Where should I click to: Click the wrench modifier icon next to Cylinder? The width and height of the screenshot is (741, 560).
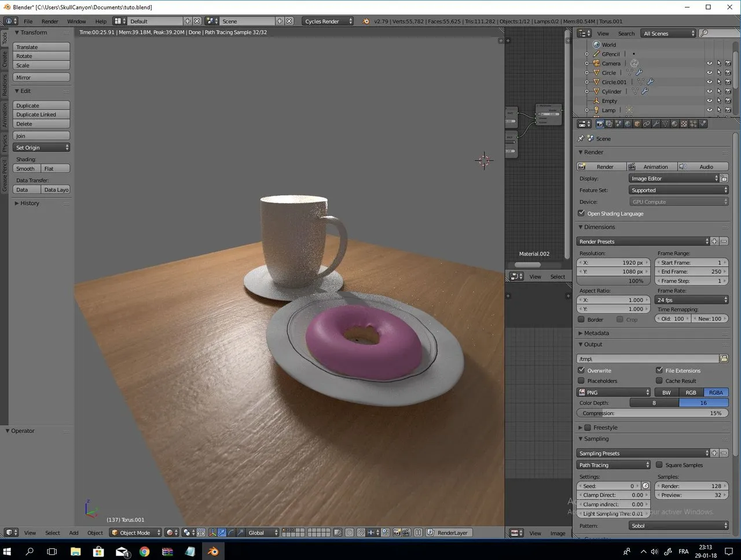pyautogui.click(x=644, y=91)
